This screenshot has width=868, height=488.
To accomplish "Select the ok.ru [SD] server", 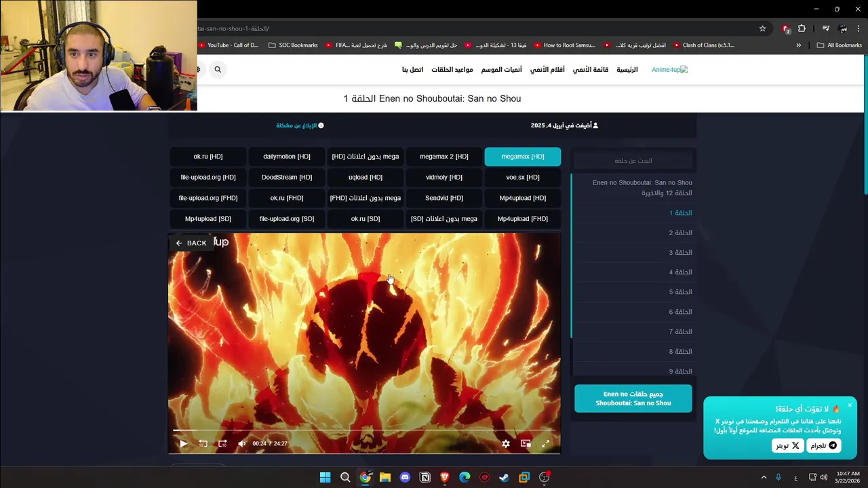I will 366,219.
